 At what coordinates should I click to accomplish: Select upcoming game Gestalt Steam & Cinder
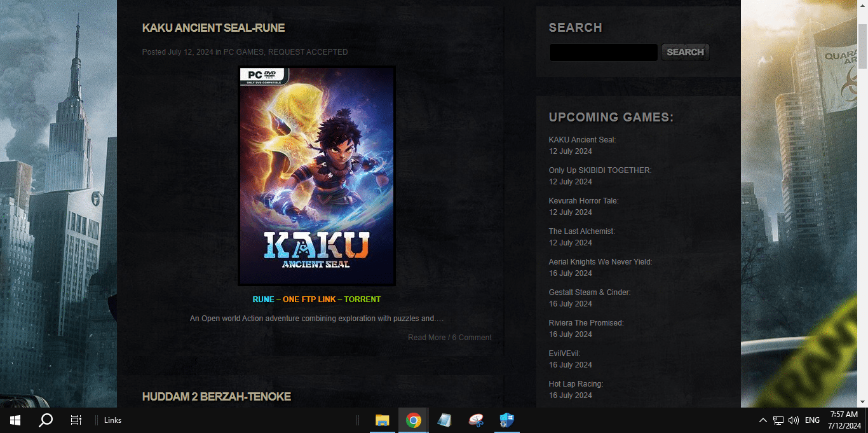tap(590, 292)
